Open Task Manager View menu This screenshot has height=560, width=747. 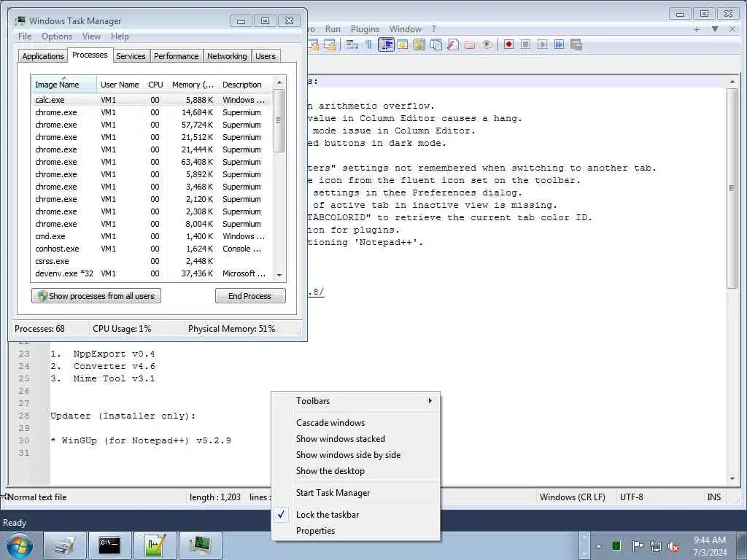click(91, 36)
